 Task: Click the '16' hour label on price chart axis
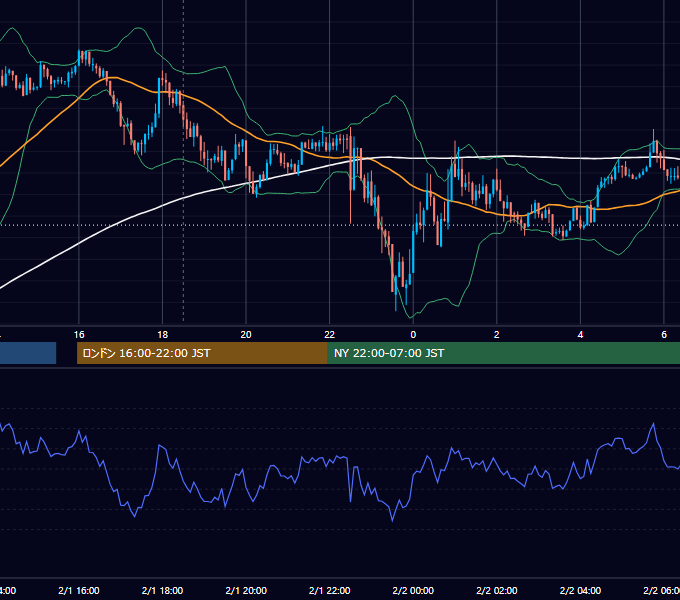[79, 335]
